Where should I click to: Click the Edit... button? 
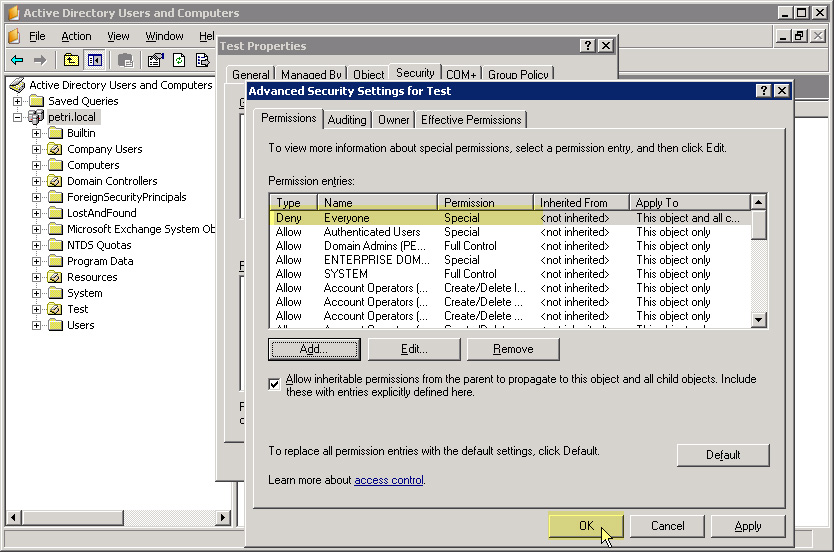coord(414,349)
